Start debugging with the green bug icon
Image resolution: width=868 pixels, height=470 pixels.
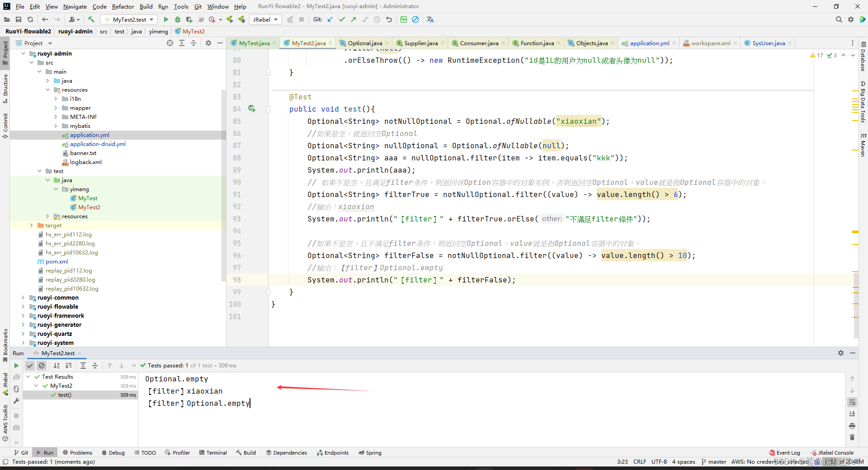tap(178, 19)
